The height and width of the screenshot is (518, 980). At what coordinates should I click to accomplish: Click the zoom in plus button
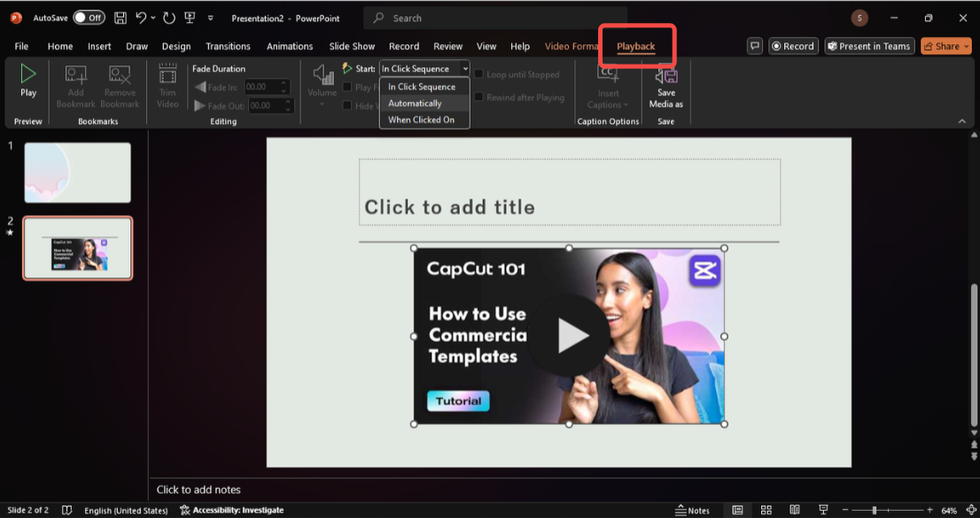click(x=930, y=511)
